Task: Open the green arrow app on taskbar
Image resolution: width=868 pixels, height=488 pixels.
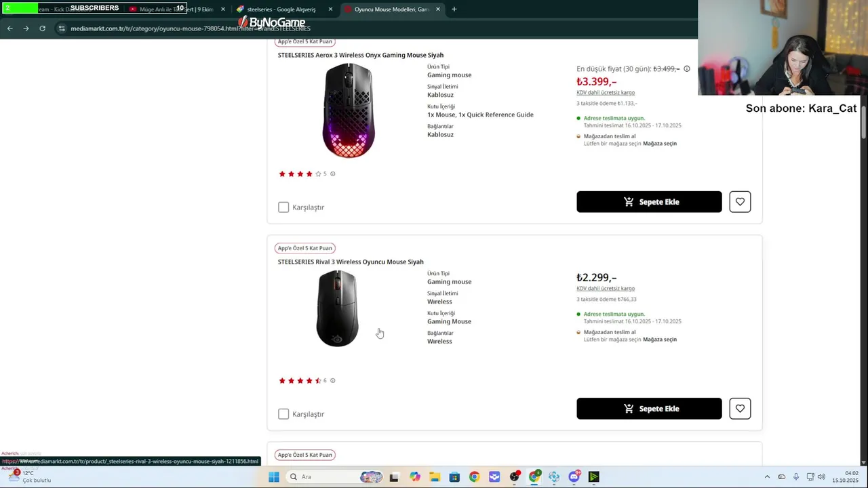Action: tap(594, 477)
